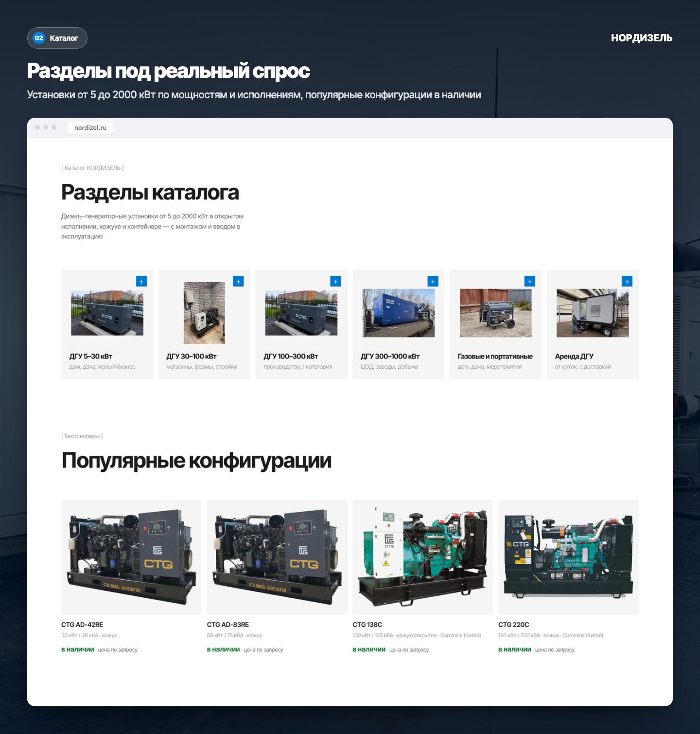Select the plus icon on Аренда ДГУ card
The image size is (700, 734).
(627, 281)
